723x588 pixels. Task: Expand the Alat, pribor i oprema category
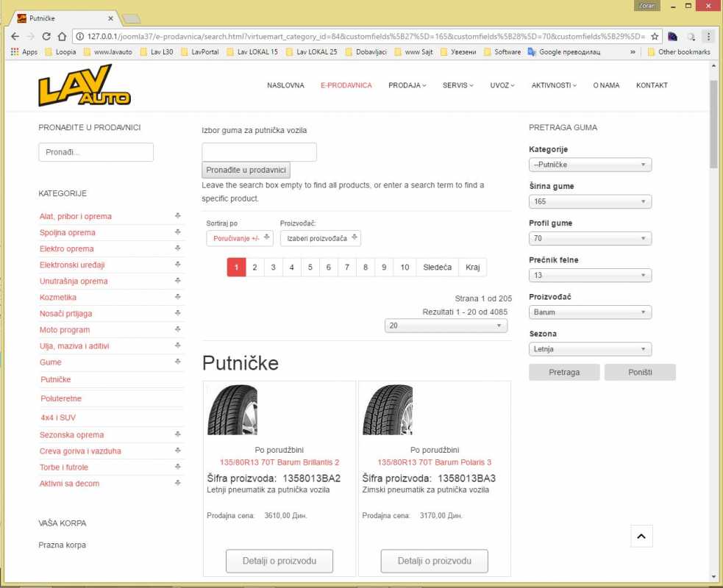pos(177,215)
